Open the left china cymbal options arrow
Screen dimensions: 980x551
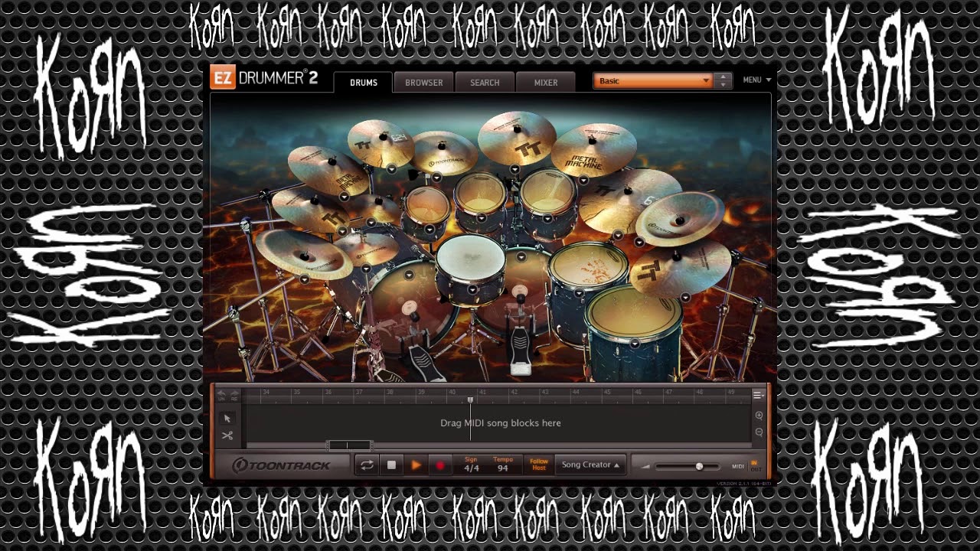coord(305,279)
